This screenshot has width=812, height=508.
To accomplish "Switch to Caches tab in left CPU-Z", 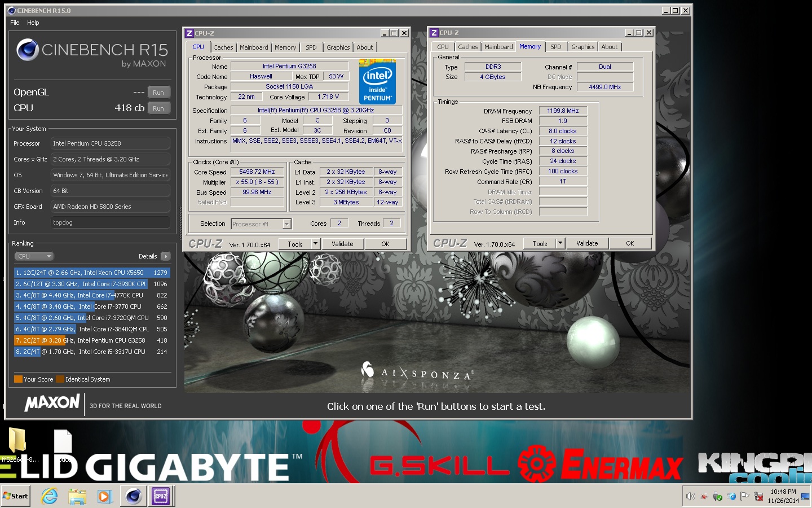I will coord(223,47).
